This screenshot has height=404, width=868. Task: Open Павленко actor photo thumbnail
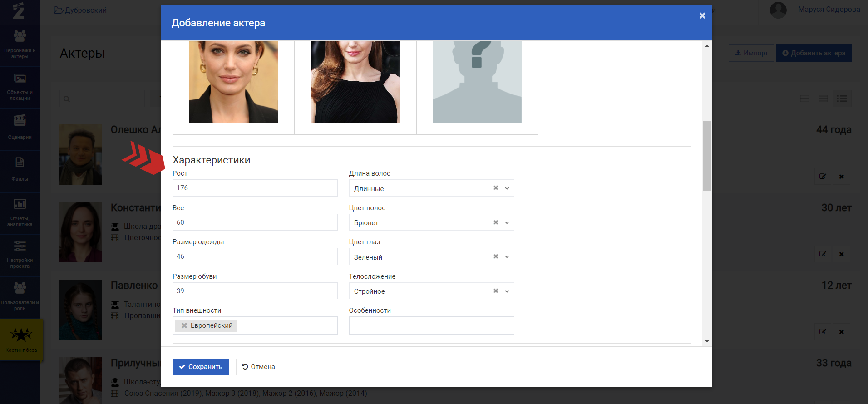click(81, 310)
